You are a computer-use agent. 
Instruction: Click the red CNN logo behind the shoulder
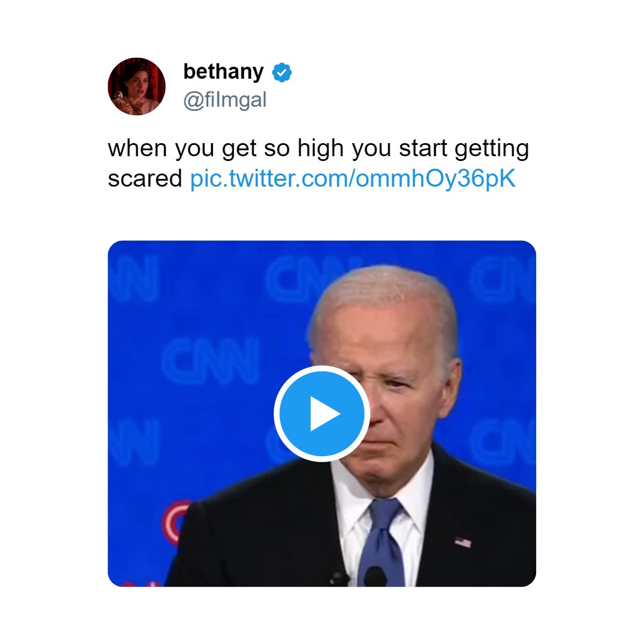tap(175, 522)
